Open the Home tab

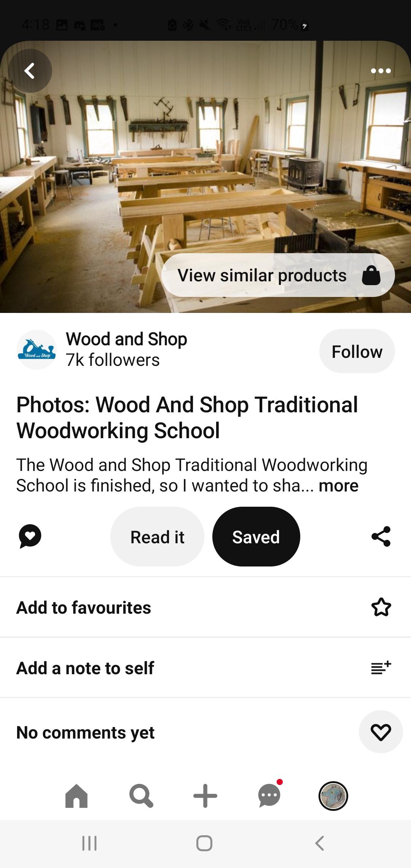point(76,796)
